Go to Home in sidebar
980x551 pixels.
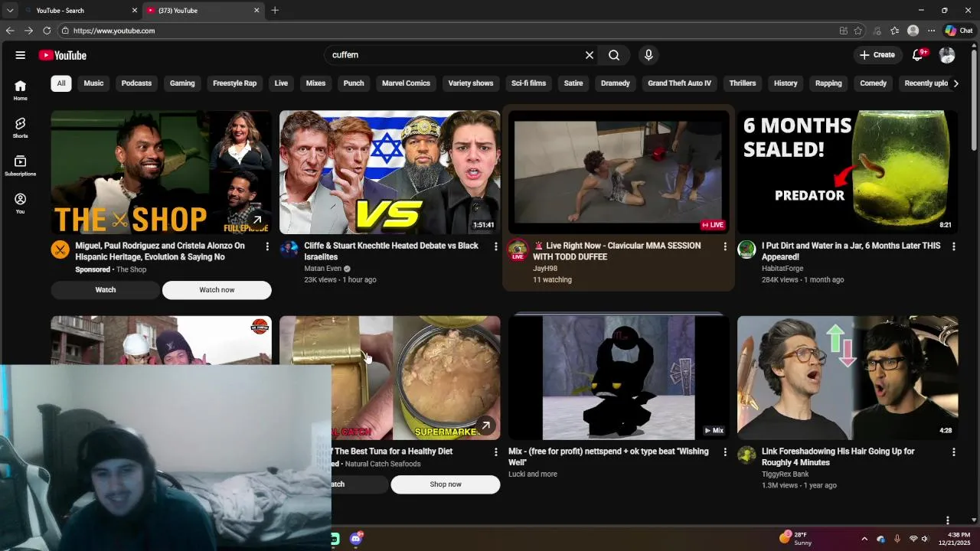tap(20, 90)
